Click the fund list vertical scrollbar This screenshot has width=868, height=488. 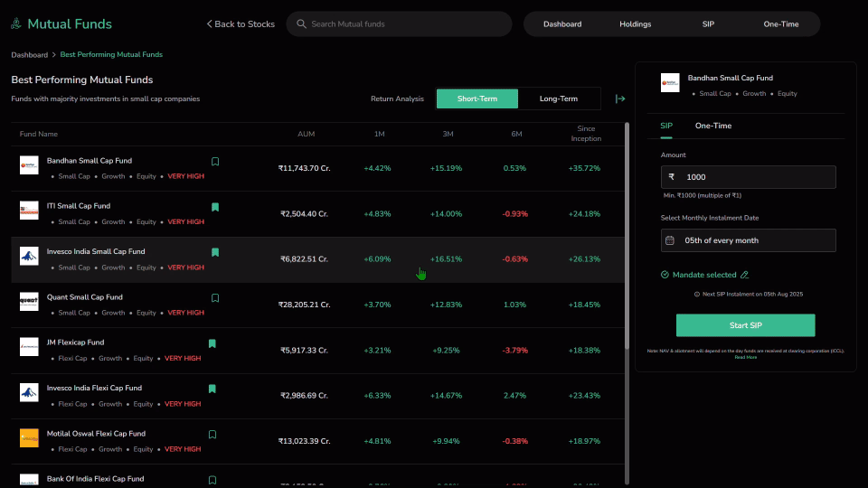[627, 236]
